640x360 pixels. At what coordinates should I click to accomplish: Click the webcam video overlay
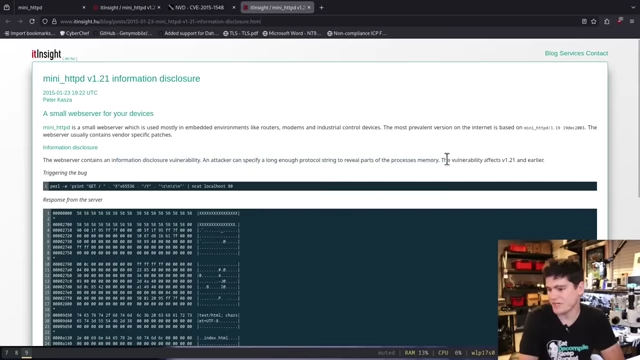click(x=569, y=300)
